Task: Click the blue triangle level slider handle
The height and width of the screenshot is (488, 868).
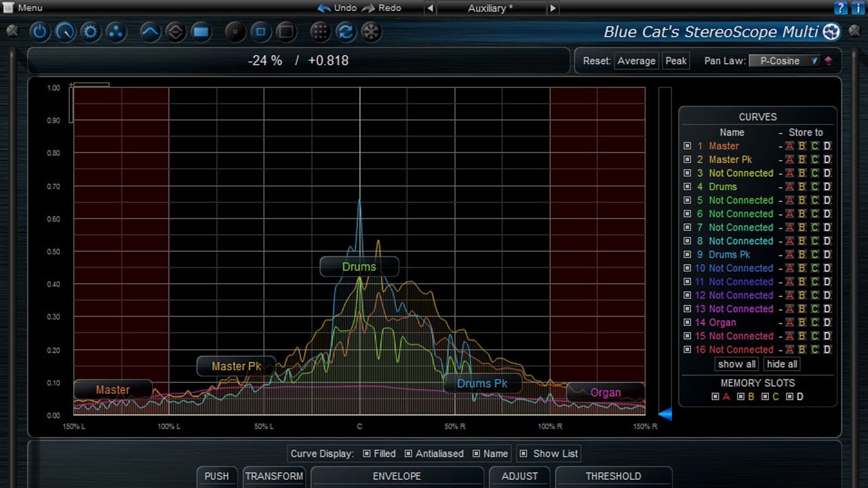Action: pyautogui.click(x=665, y=414)
